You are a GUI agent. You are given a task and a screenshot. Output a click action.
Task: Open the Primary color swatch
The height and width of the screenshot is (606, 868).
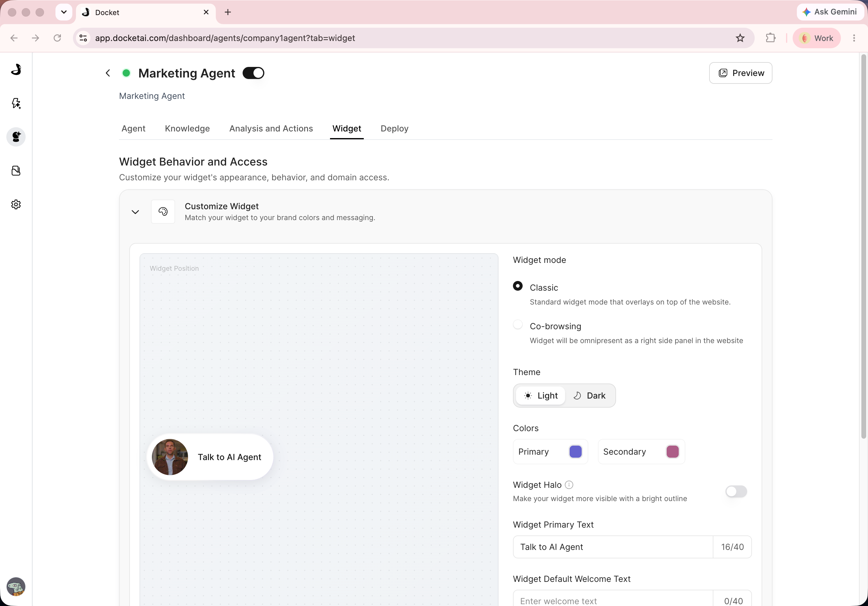tap(575, 451)
